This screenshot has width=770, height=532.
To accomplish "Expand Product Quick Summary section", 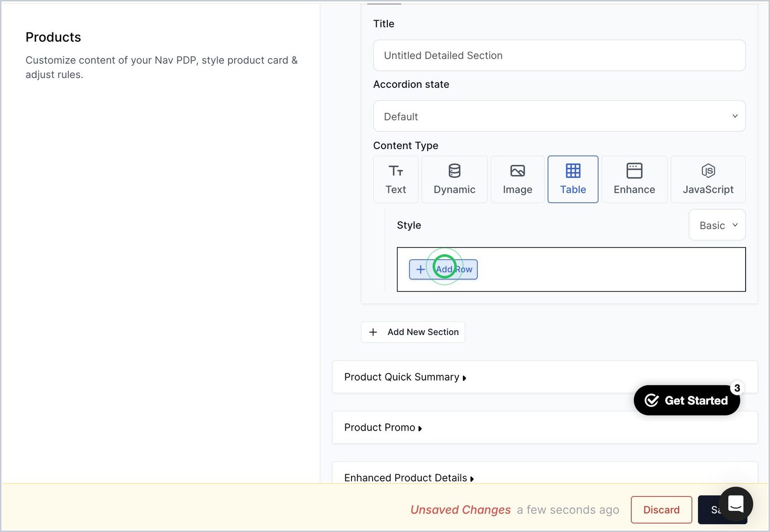I will 545,377.
